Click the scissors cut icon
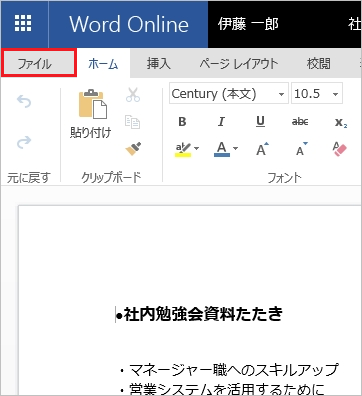 pos(133,95)
